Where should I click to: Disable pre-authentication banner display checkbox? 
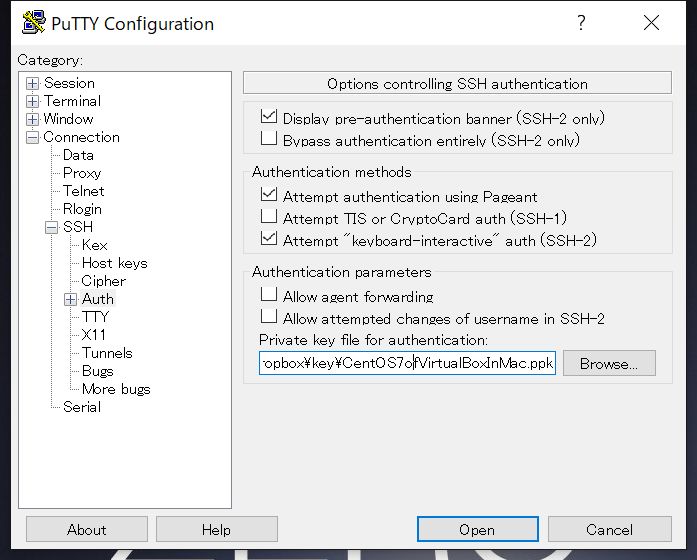(268, 116)
